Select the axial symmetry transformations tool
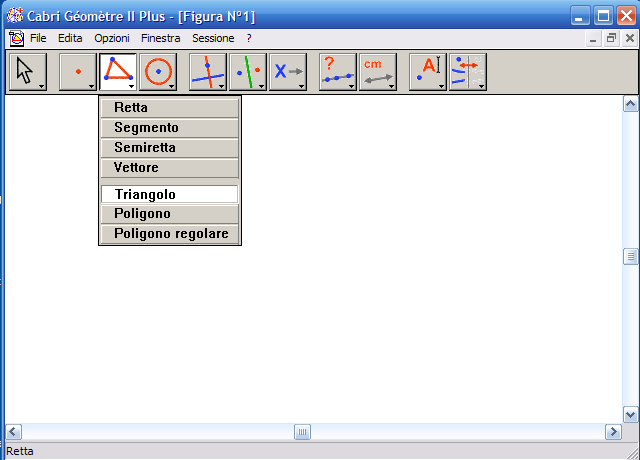 tap(248, 72)
